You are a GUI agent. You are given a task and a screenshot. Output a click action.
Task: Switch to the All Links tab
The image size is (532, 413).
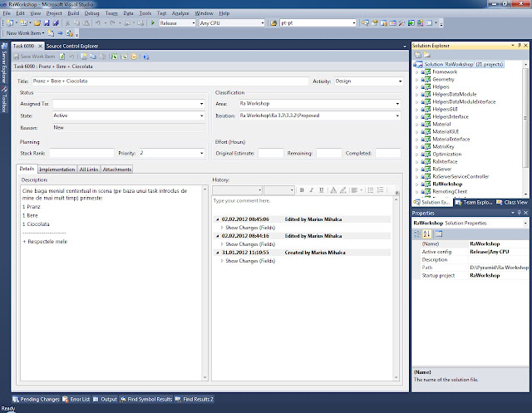pyautogui.click(x=89, y=170)
